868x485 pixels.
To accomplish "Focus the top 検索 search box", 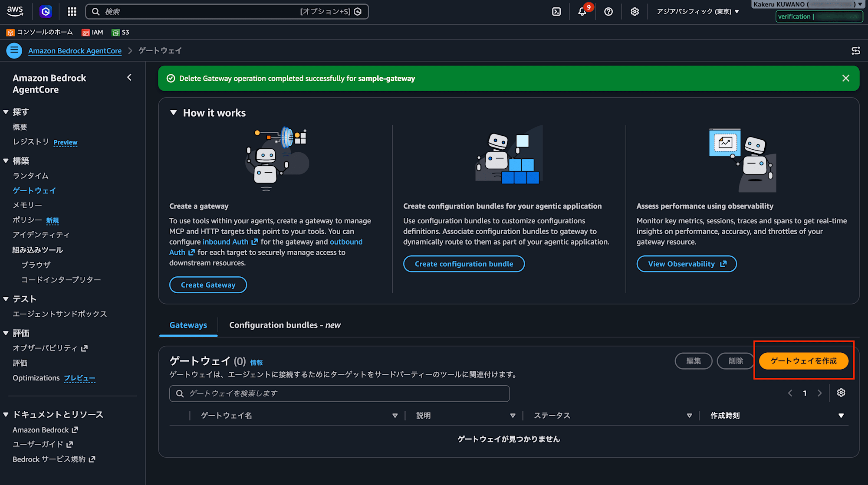I will pos(227,12).
